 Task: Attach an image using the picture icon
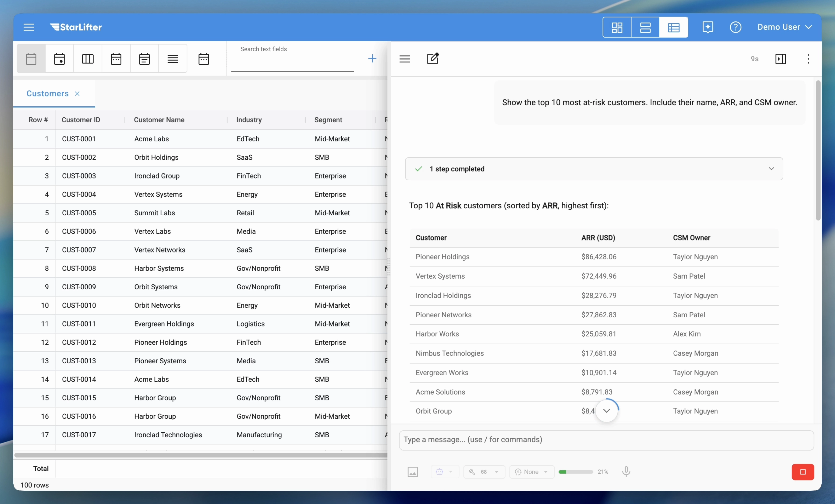[x=413, y=472]
